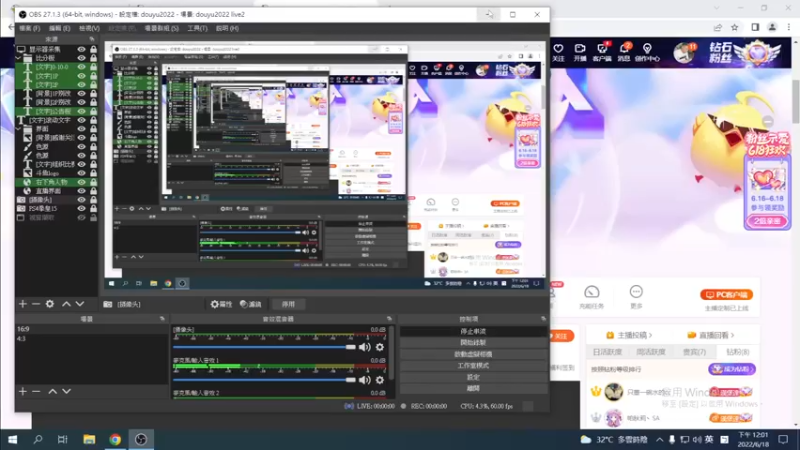Image resolution: width=800 pixels, height=450 pixels.
Task: Toggle visibility of 显示器采集 source
Action: [x=82, y=49]
